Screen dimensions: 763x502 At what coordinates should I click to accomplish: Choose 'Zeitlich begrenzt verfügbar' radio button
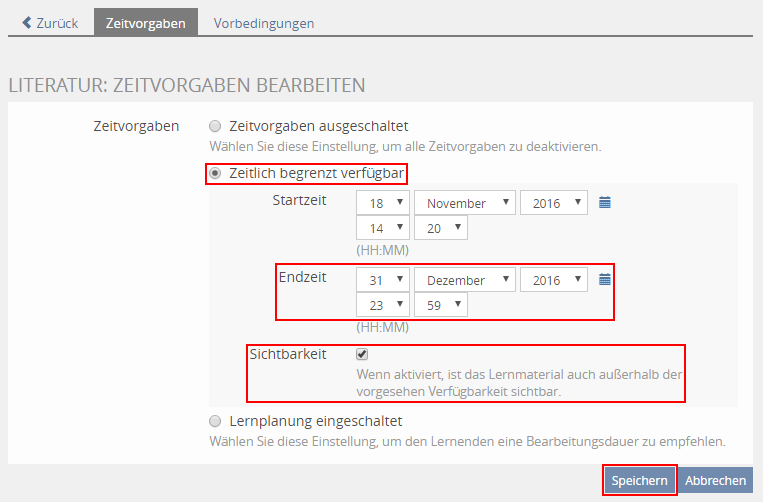click(x=215, y=174)
